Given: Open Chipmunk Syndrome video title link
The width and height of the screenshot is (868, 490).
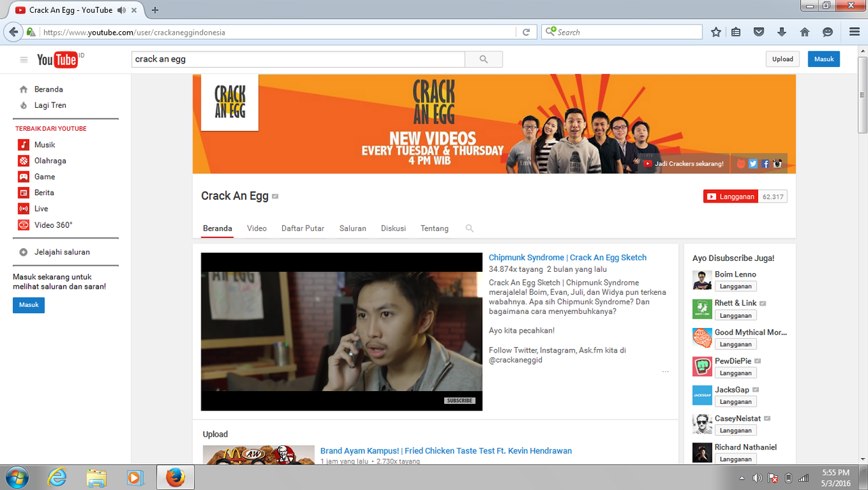Looking at the screenshot, I should pos(568,258).
